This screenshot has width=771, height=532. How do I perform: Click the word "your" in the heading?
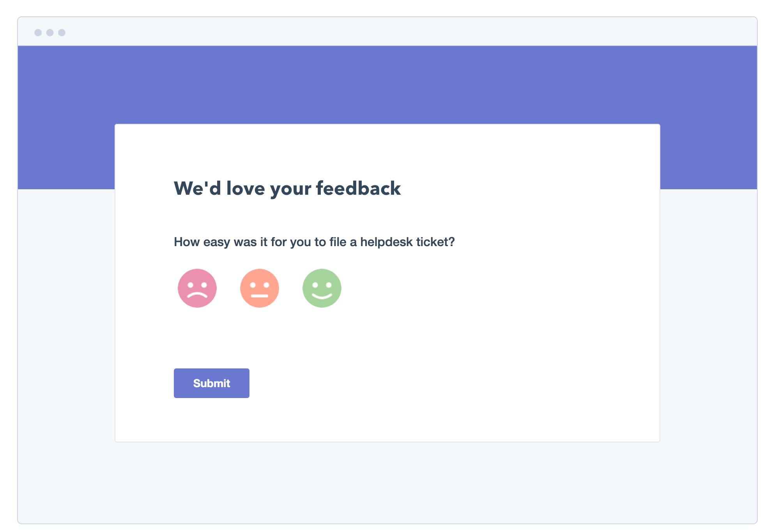290,189
